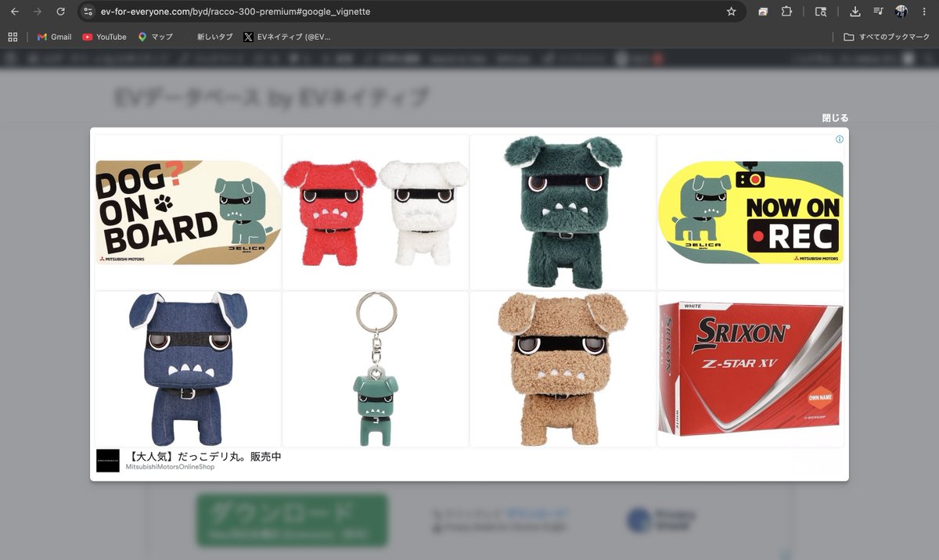
Task: Open the EVネイティブ X bookmark
Action: point(287,37)
